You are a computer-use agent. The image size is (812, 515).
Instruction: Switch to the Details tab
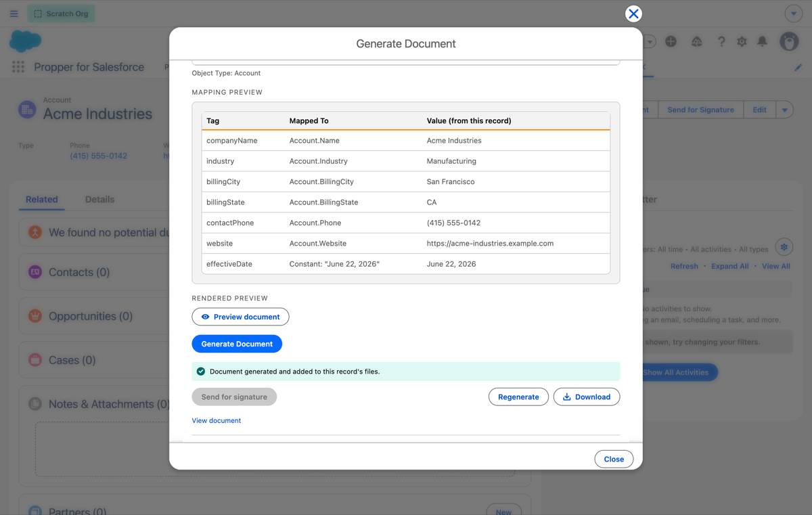click(99, 200)
